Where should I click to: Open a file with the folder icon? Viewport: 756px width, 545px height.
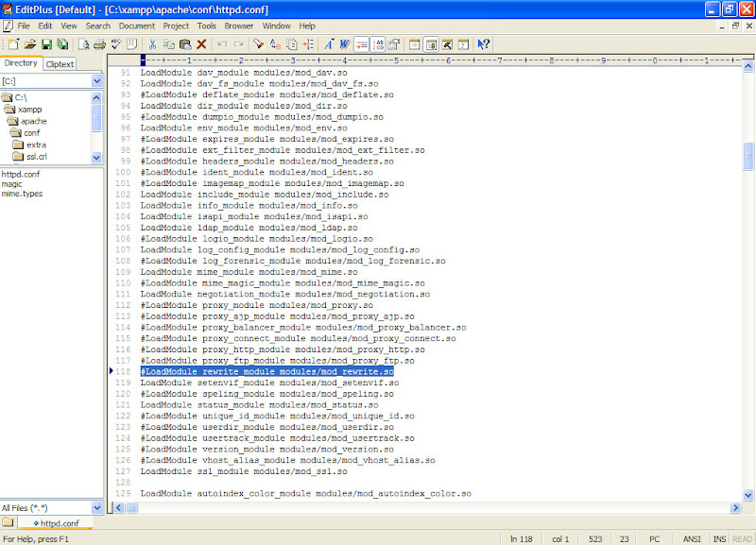(30, 44)
